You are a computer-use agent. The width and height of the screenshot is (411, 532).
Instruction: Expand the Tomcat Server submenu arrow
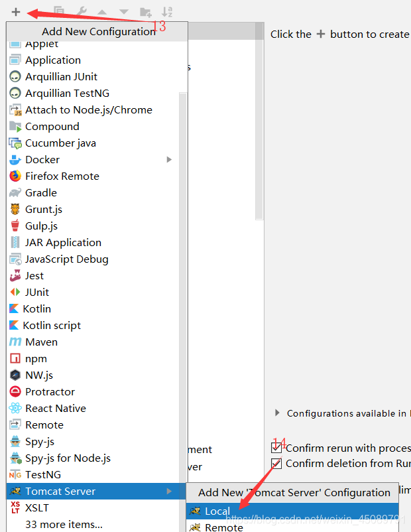pyautogui.click(x=169, y=492)
